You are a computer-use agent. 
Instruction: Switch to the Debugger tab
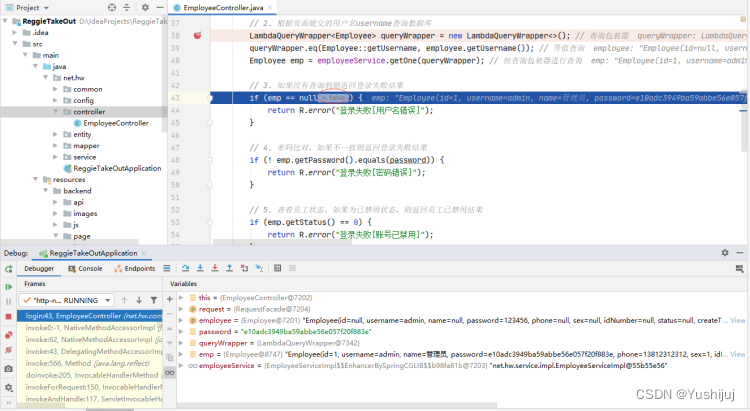[x=39, y=268]
